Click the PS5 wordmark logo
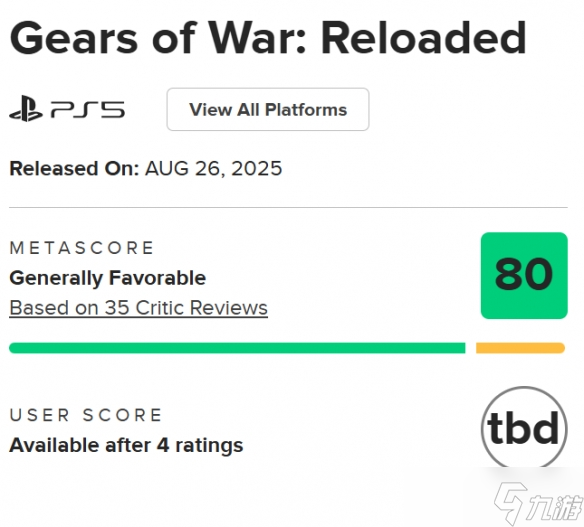 point(88,110)
